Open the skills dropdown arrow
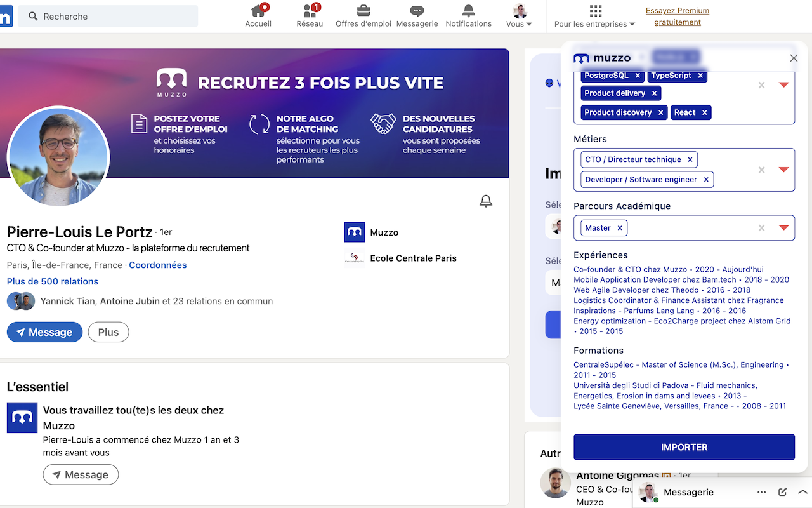The image size is (812, 508). pyautogui.click(x=783, y=85)
